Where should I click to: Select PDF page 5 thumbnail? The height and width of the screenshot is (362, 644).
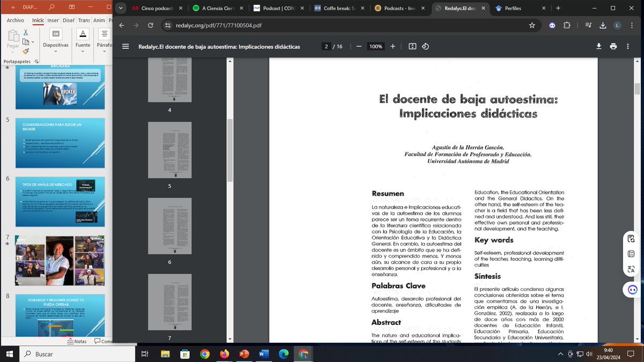pyautogui.click(x=170, y=149)
